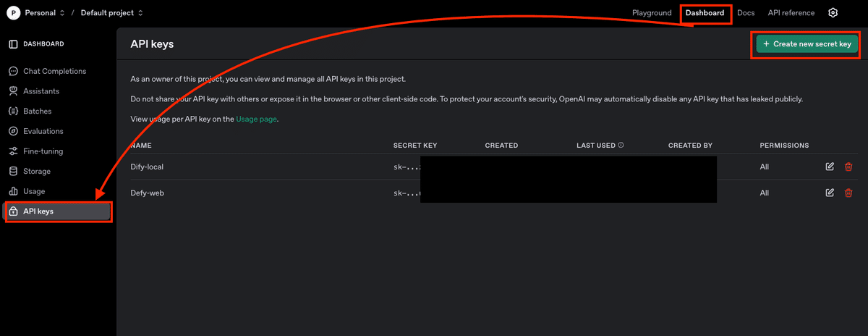Image resolution: width=868 pixels, height=336 pixels.
Task: Expand the Default project switcher
Action: coord(111,13)
